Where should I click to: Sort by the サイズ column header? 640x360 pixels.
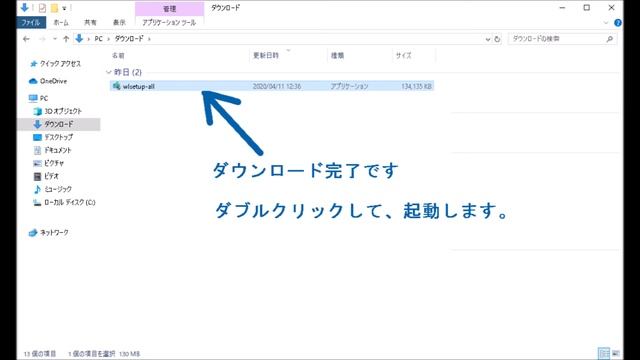(403, 56)
